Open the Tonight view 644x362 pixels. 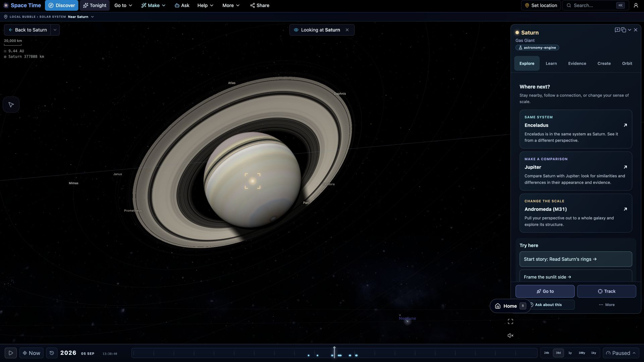point(95,5)
